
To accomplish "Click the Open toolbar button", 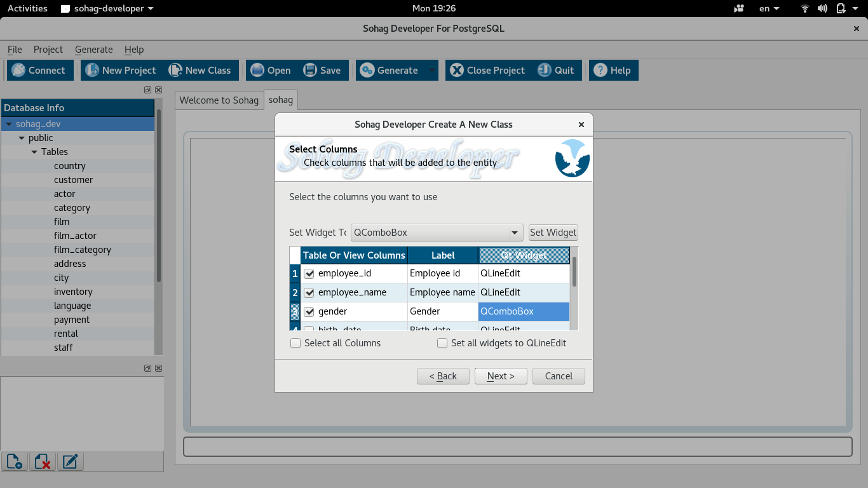I will [271, 71].
